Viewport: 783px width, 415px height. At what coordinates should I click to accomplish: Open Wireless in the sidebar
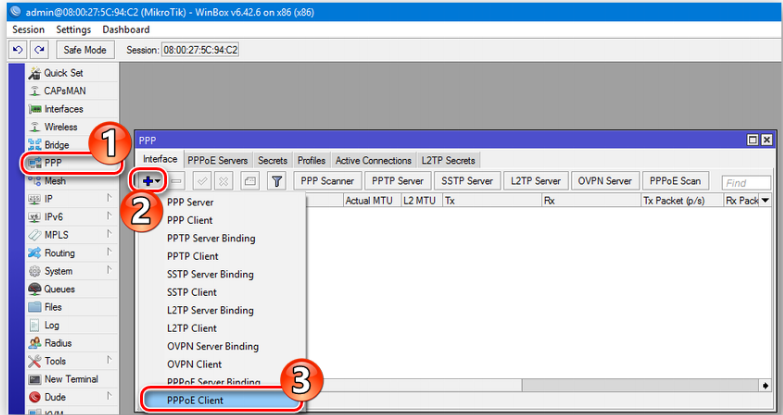tap(72, 127)
